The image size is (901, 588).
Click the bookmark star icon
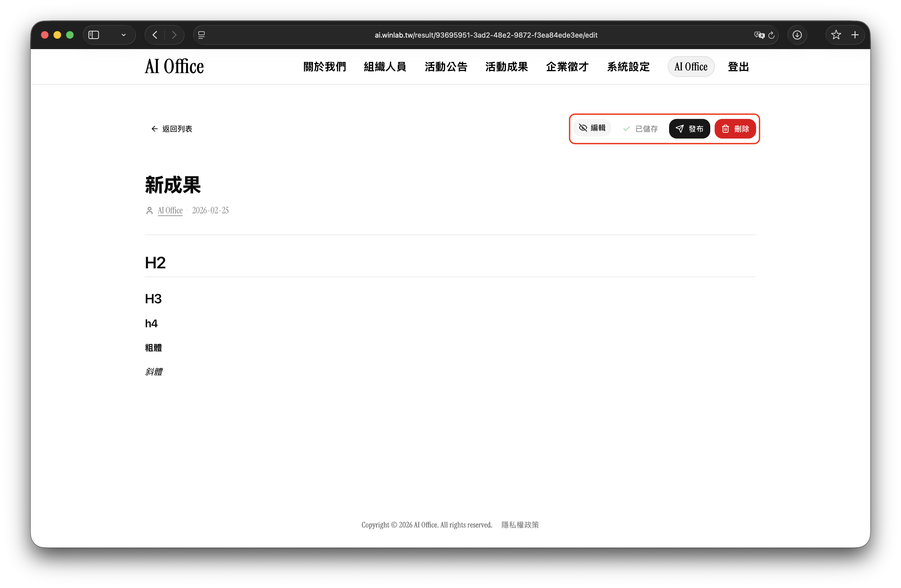click(836, 35)
